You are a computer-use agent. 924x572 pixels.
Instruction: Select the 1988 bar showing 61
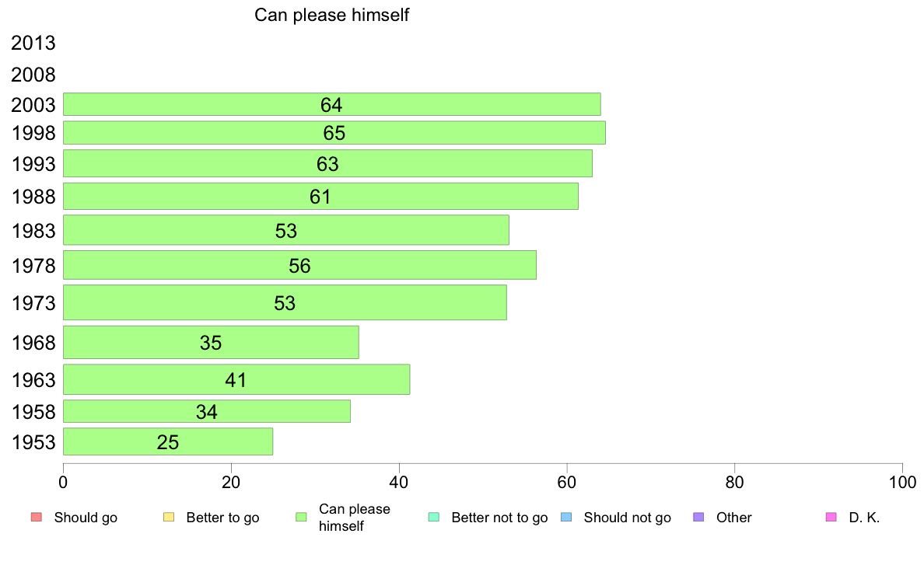[320, 196]
